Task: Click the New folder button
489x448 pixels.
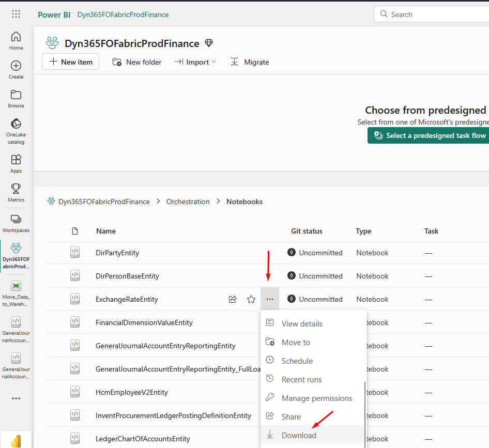Action: coord(137,62)
